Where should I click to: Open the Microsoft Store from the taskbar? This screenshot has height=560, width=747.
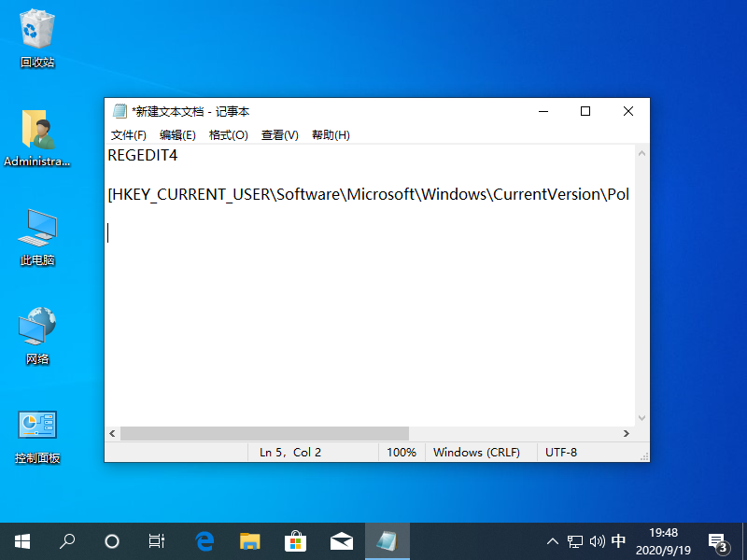[295, 540]
